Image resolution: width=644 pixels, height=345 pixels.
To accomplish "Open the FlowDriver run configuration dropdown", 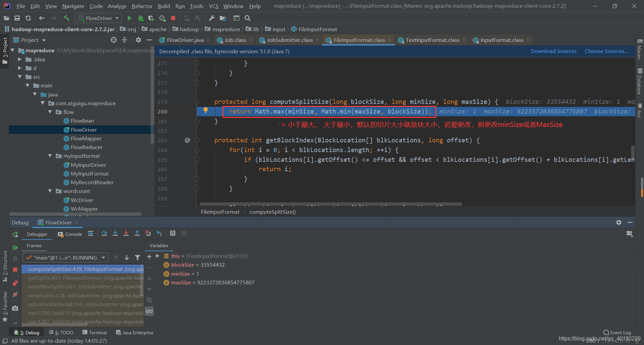I will (98, 18).
